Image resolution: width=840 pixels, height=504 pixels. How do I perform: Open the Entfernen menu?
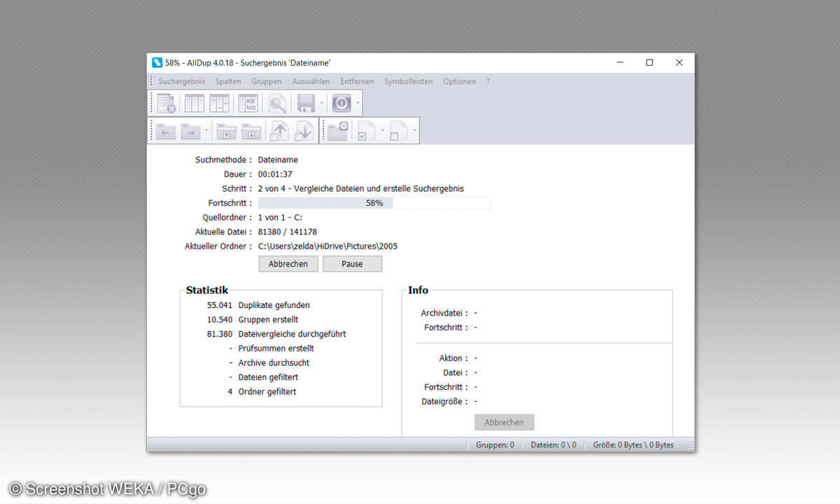coord(357,81)
